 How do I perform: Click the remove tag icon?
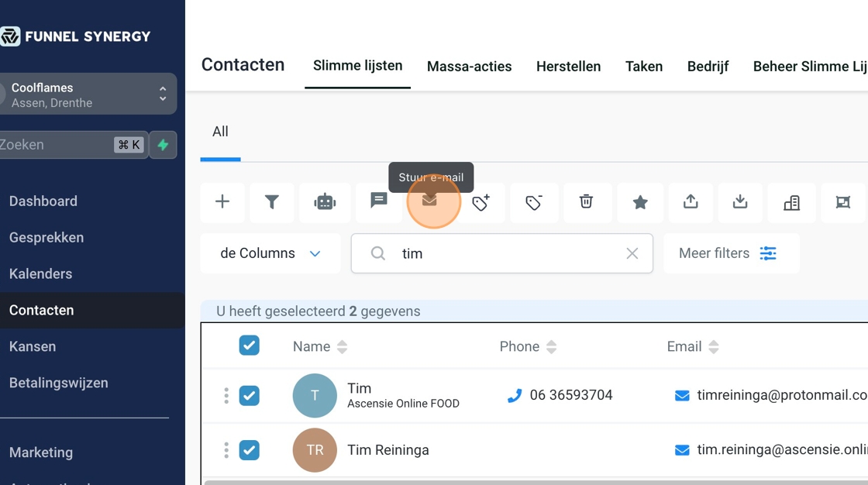tap(533, 203)
